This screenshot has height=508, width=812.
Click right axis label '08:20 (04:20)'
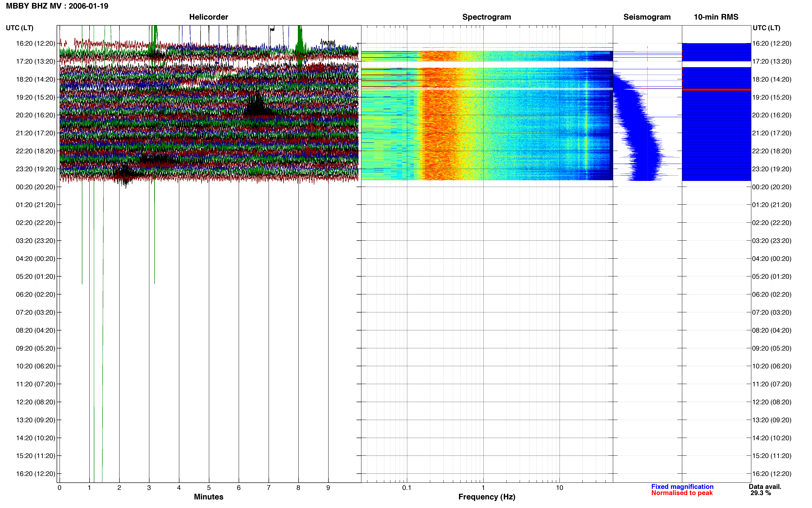(772, 330)
